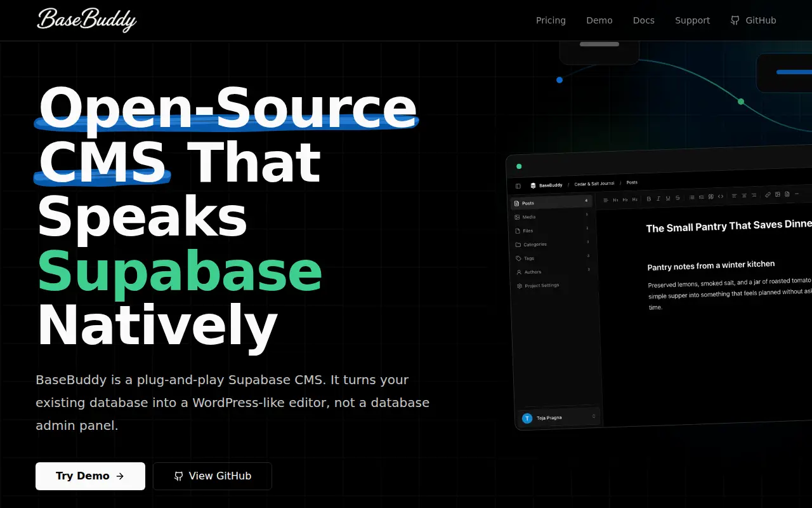Select the Posts breadcrumb in the preview
The image size is (812, 508).
(x=632, y=183)
